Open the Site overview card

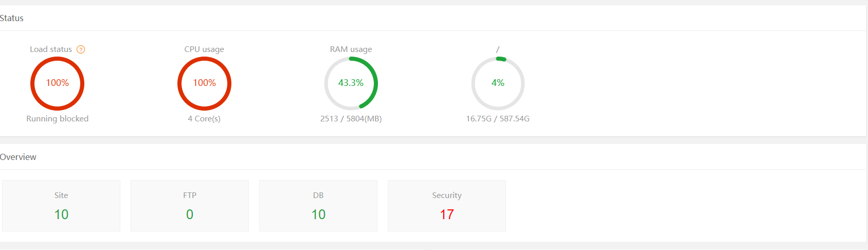point(61,205)
